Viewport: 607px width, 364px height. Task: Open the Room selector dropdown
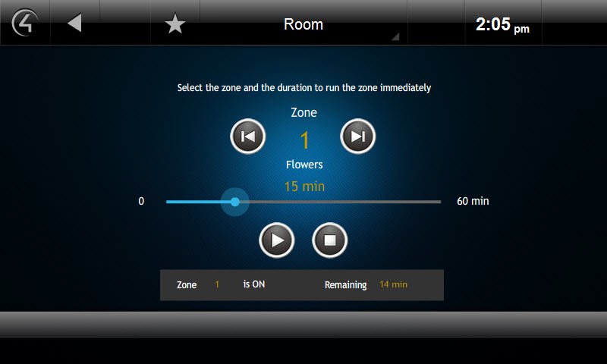pyautogui.click(x=303, y=24)
